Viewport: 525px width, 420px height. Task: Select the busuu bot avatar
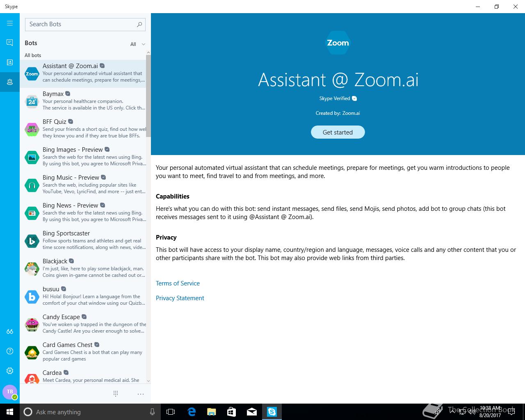(x=32, y=297)
